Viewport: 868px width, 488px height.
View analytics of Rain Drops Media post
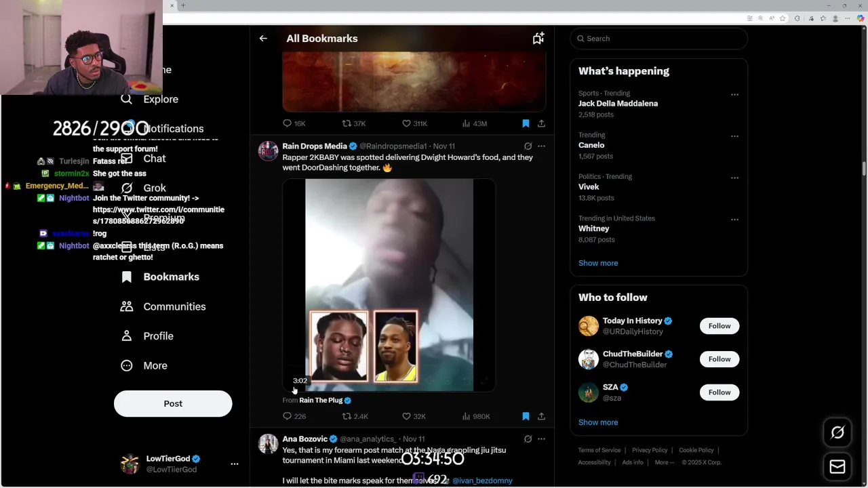(x=476, y=416)
